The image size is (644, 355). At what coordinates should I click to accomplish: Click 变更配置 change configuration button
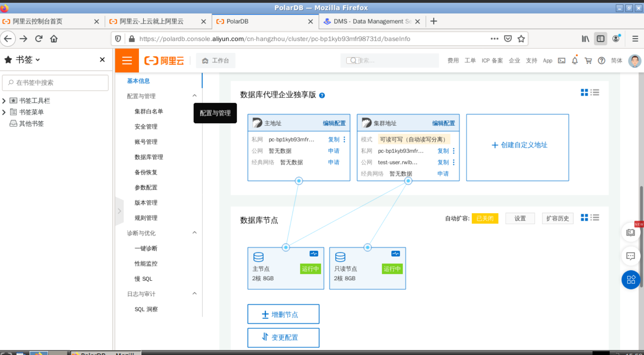point(283,337)
